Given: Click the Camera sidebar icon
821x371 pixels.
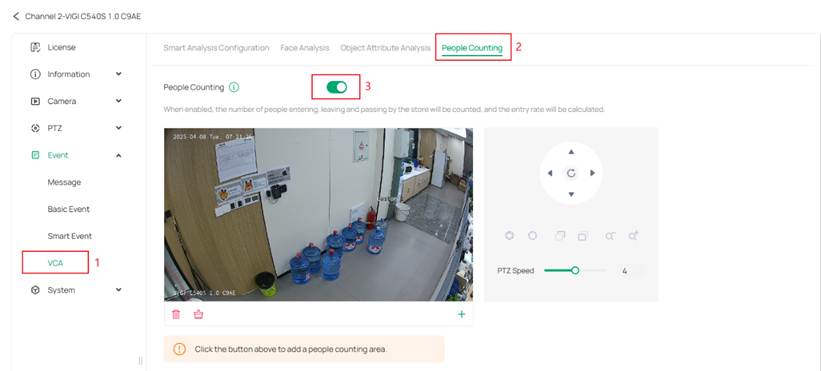Looking at the screenshot, I should click(35, 101).
